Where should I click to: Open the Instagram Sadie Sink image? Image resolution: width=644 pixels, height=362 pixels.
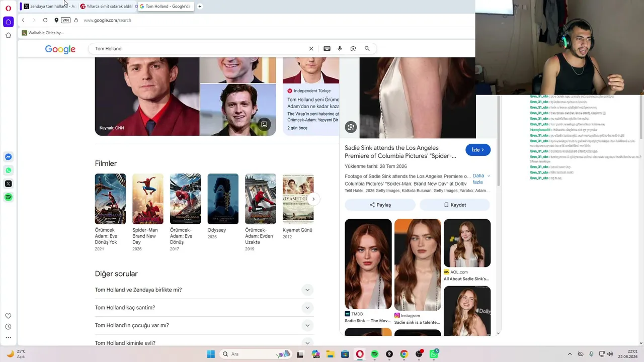coord(418,265)
